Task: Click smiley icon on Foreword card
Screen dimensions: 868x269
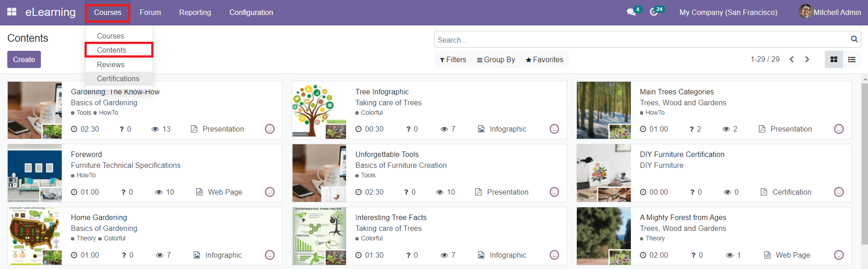Action: (x=270, y=192)
